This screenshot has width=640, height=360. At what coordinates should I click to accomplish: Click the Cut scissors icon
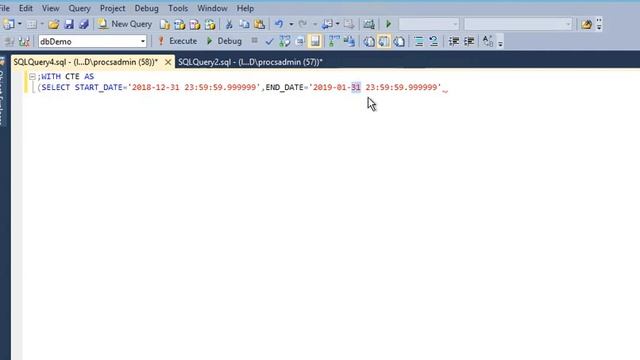(229, 24)
